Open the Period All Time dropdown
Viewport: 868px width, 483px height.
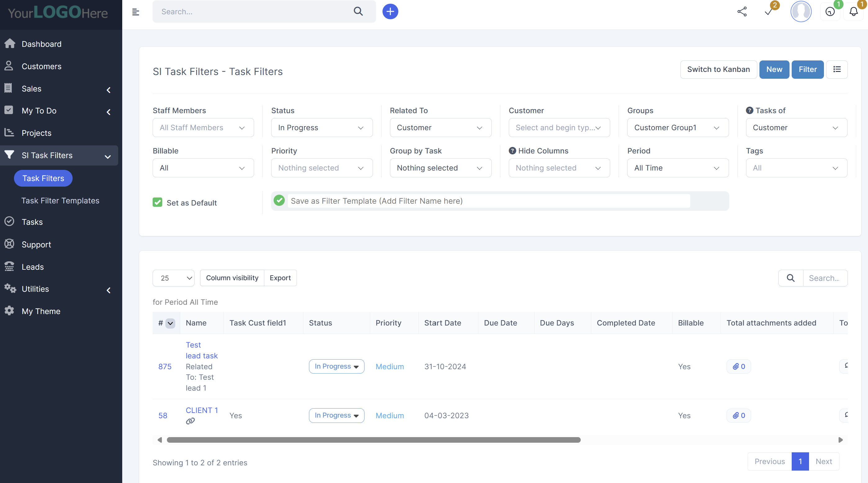tap(678, 168)
